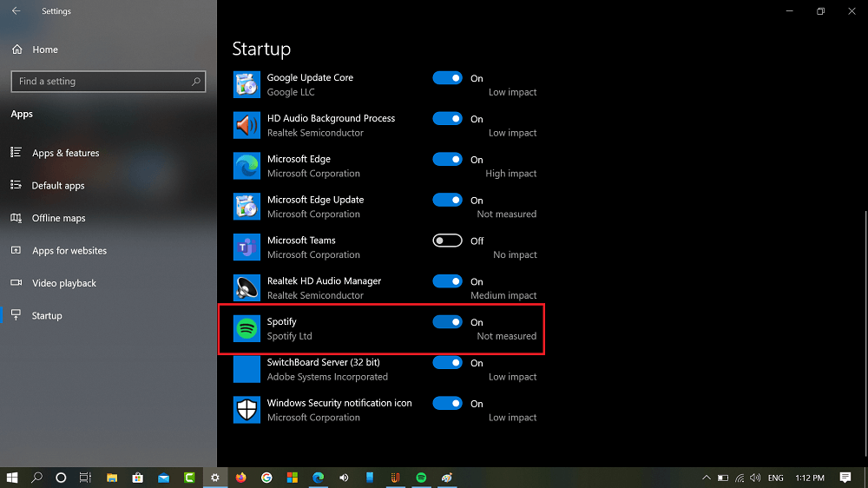Click the "Startup" page heading
Image resolution: width=868 pixels, height=488 pixels.
coord(261,49)
